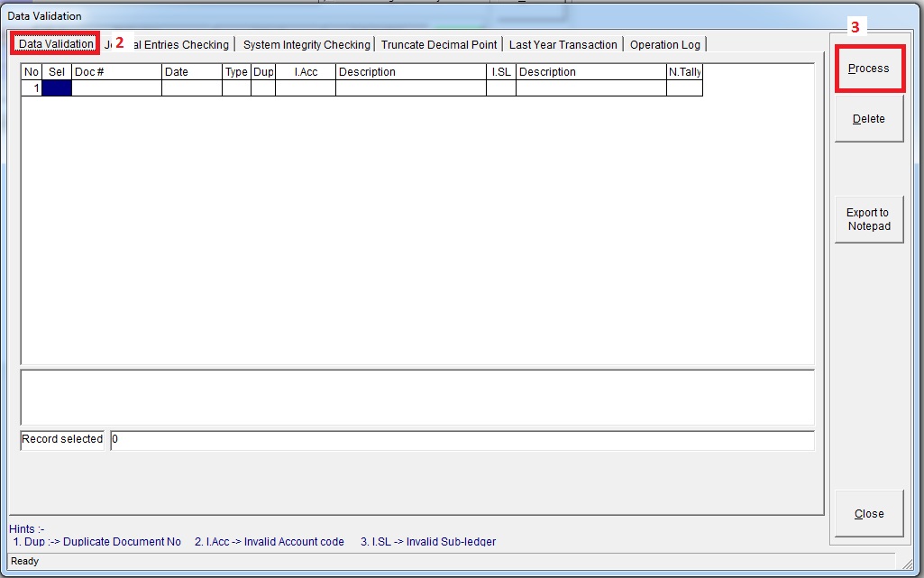Click the I.Acc column header

tap(306, 72)
